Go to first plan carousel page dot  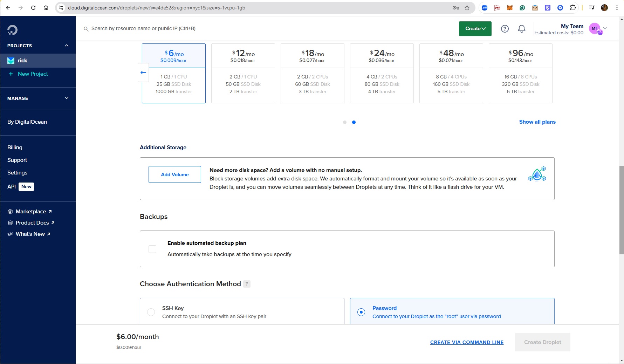[345, 122]
